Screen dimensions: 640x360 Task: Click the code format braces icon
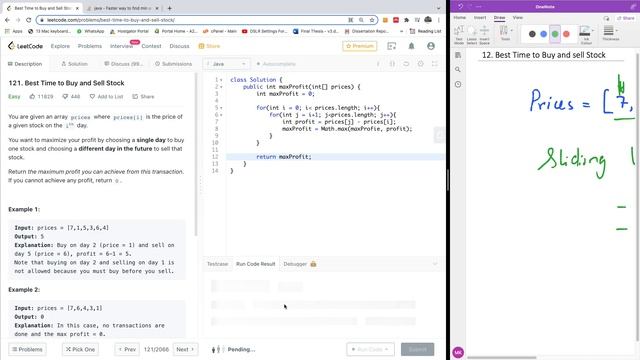click(392, 64)
